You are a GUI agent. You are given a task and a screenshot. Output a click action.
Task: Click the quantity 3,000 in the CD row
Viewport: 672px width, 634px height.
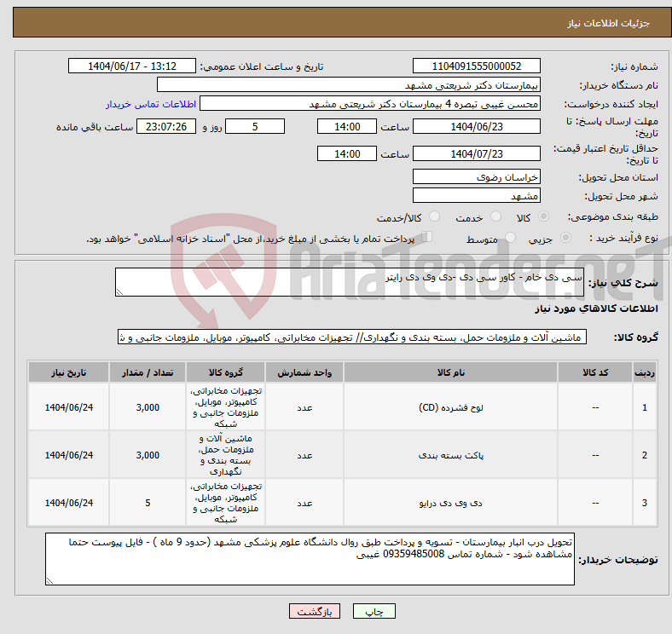tap(148, 407)
